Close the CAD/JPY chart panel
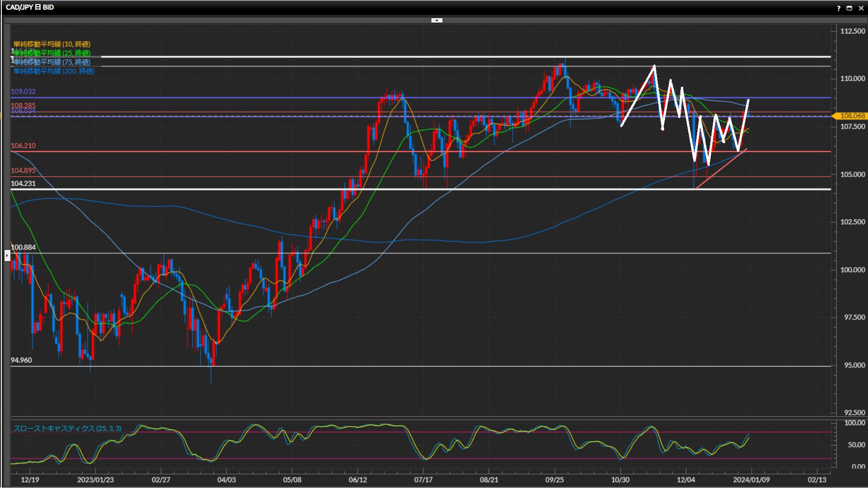Image resolution: width=868 pixels, height=488 pixels. pos(861,8)
